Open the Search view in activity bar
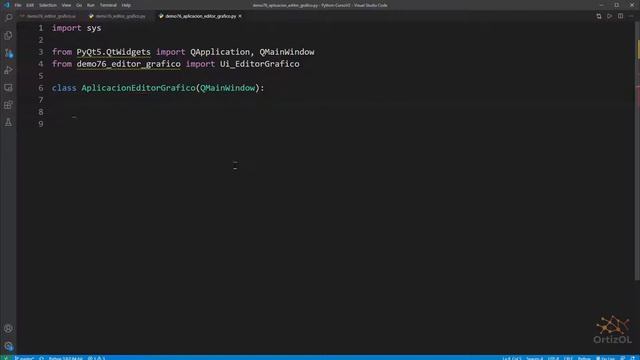The height and width of the screenshot is (360, 640). pos(8,18)
